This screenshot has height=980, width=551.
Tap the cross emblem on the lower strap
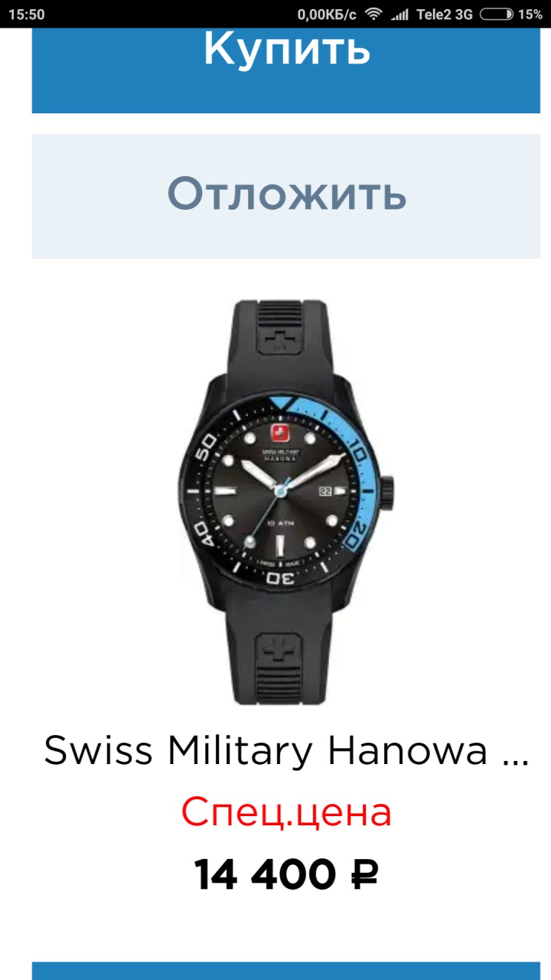(281, 653)
